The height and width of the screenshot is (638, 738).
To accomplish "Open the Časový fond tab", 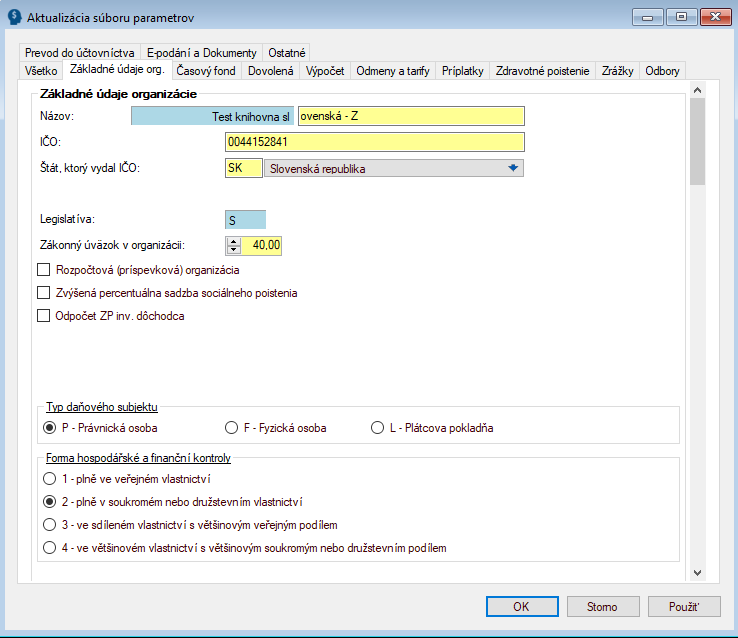I will 206,71.
